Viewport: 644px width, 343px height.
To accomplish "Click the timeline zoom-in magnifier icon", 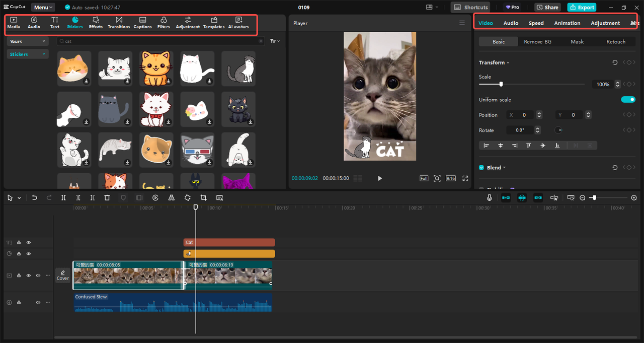I will (634, 198).
